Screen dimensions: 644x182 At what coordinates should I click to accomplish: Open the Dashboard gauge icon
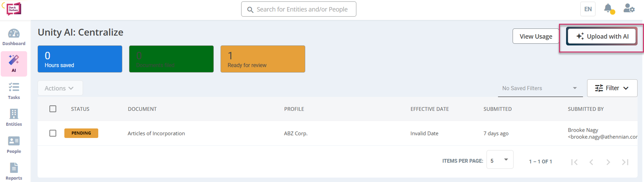14,34
